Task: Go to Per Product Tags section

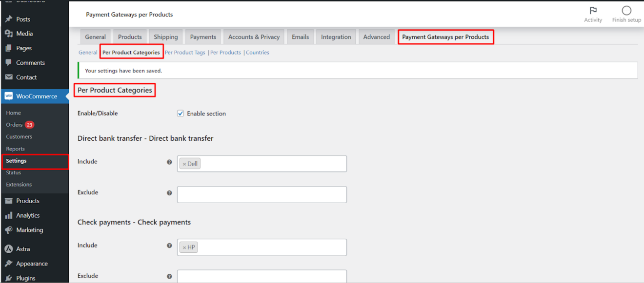Action: point(185,53)
